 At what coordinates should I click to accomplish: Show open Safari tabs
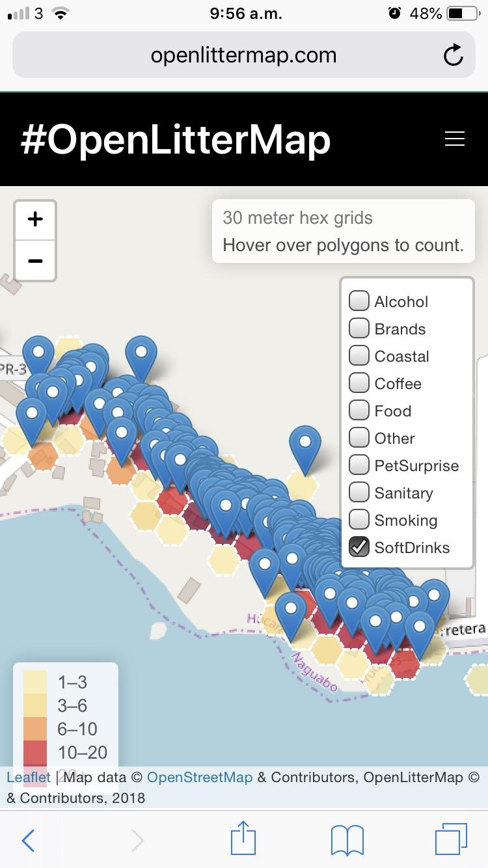[450, 839]
